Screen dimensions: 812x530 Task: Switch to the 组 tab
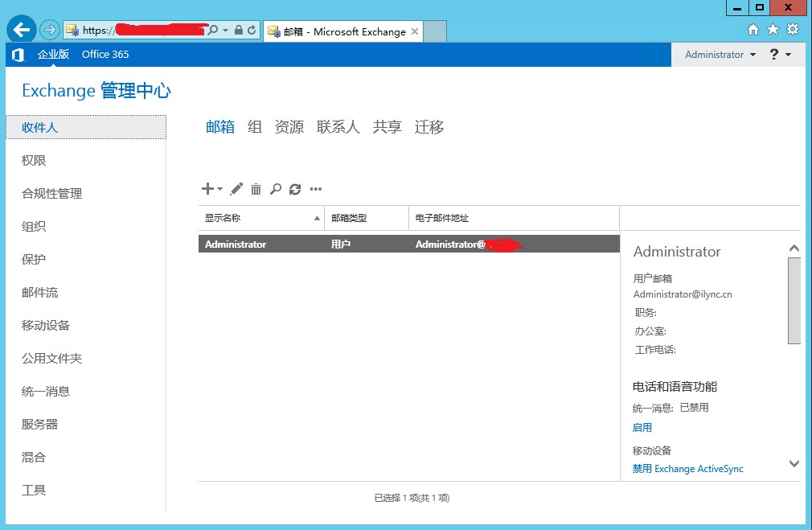pos(254,126)
